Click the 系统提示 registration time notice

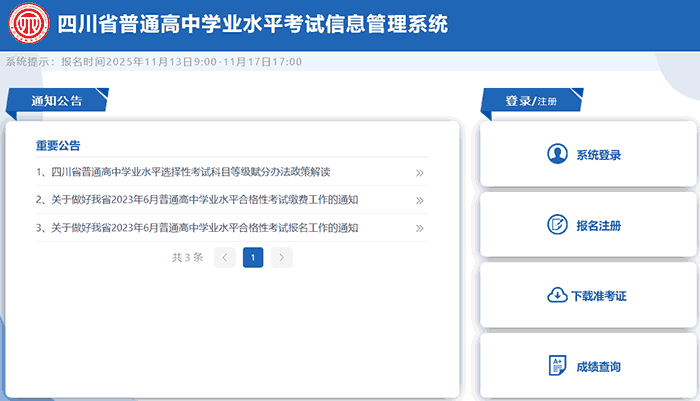154,62
